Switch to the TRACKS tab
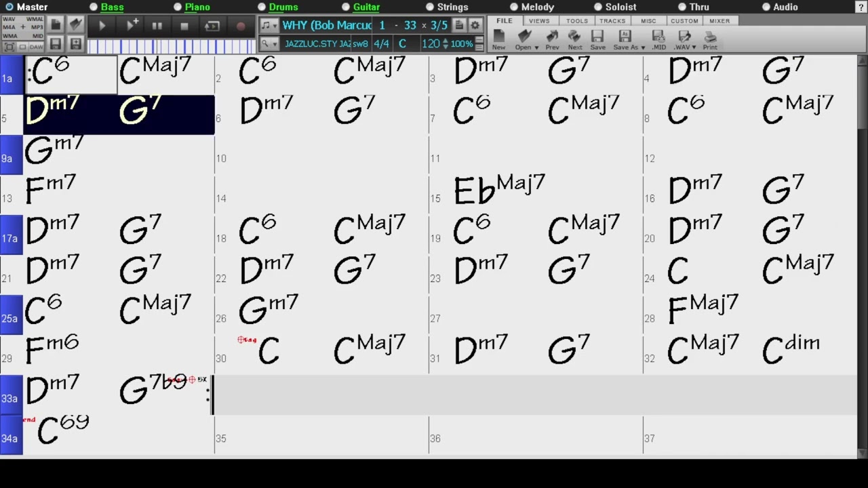The width and height of the screenshot is (868, 488). (612, 21)
